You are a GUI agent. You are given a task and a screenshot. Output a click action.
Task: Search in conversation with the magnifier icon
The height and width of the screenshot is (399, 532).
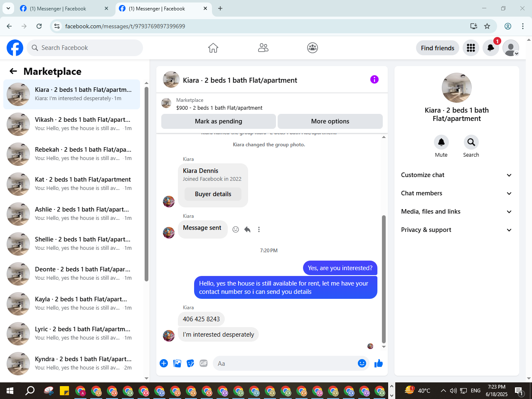(x=471, y=142)
